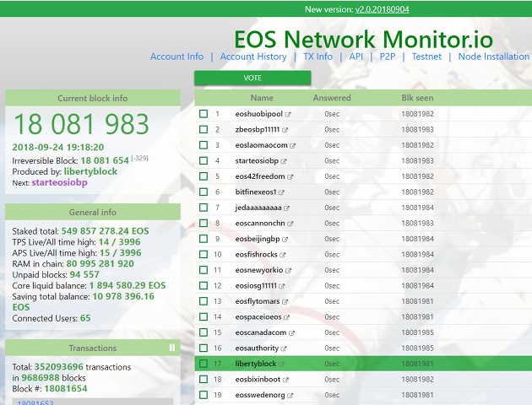Open external link icon beside eosnewyorkio

pyautogui.click(x=288, y=271)
